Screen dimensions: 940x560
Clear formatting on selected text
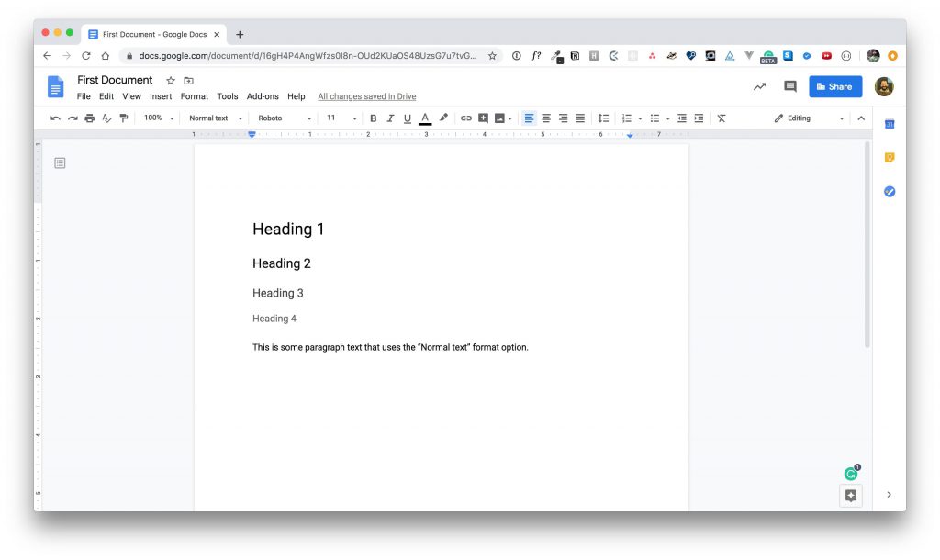coord(722,118)
